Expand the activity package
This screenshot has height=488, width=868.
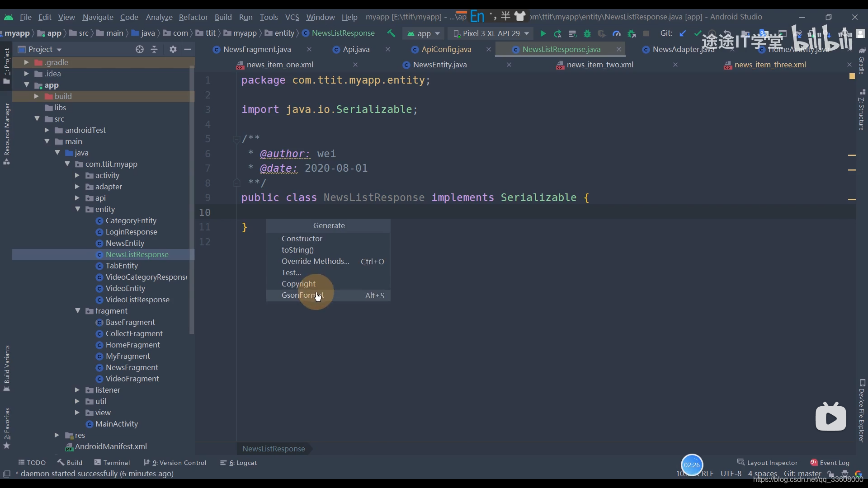click(x=77, y=175)
